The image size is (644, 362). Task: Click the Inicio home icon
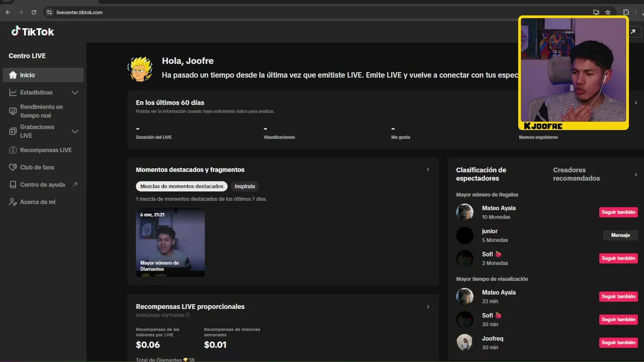13,75
